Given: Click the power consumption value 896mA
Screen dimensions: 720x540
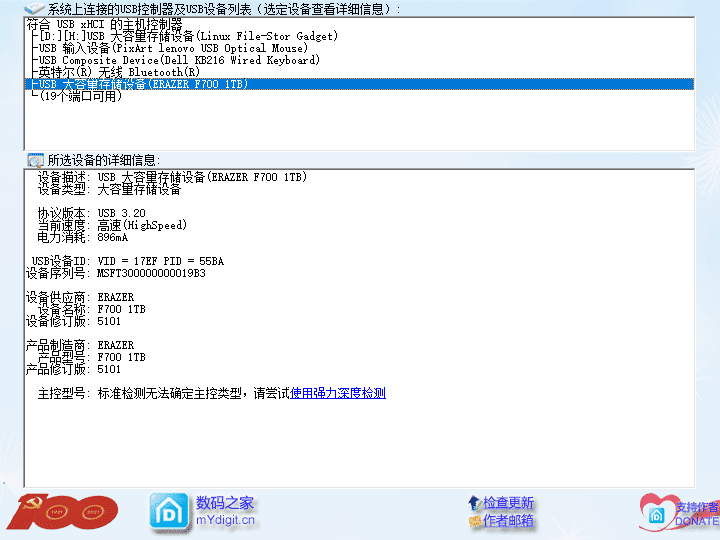Looking at the screenshot, I should coord(113,237).
